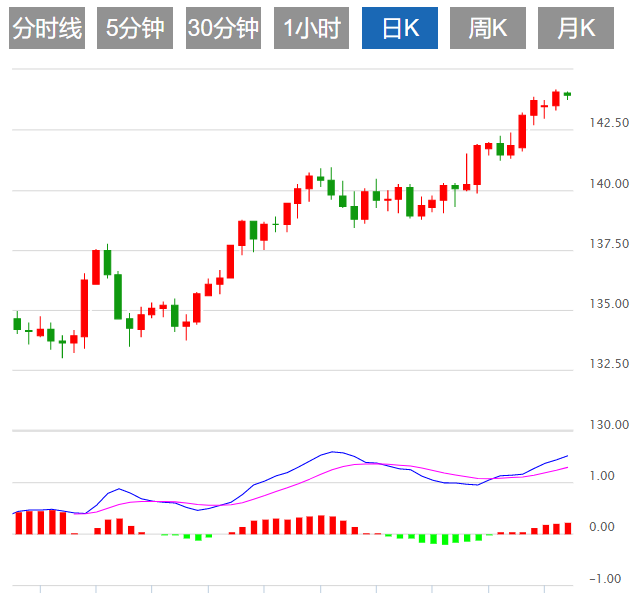Switch to the 分时线 tab
Screen dimensions: 635x593
pyautogui.click(x=47, y=29)
